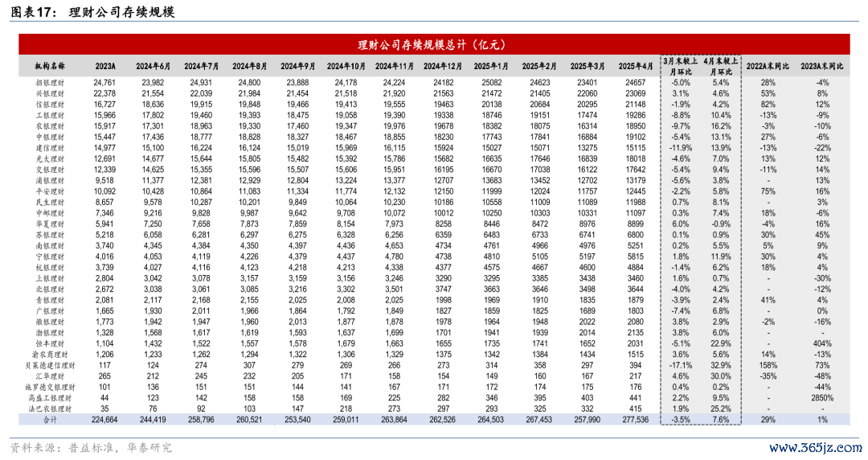The width and height of the screenshot is (868, 460).
Task: Click the 华夏理财 row label
Action: tap(50, 224)
